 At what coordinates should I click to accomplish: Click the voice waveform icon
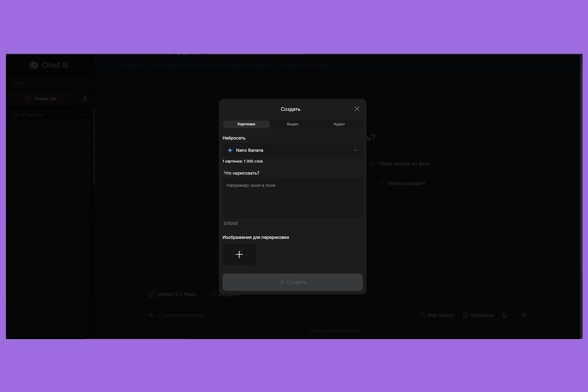(x=524, y=315)
